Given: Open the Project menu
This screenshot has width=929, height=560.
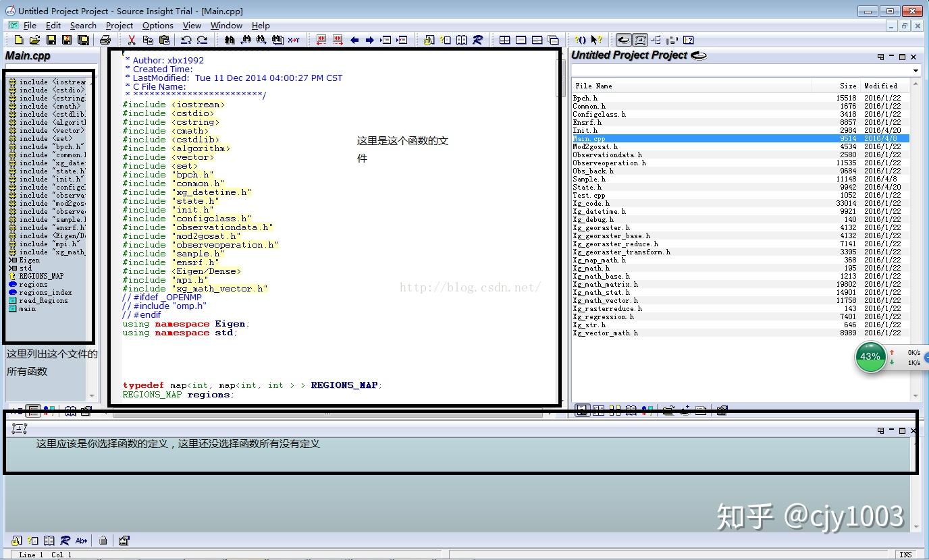Looking at the screenshot, I should pyautogui.click(x=120, y=26).
